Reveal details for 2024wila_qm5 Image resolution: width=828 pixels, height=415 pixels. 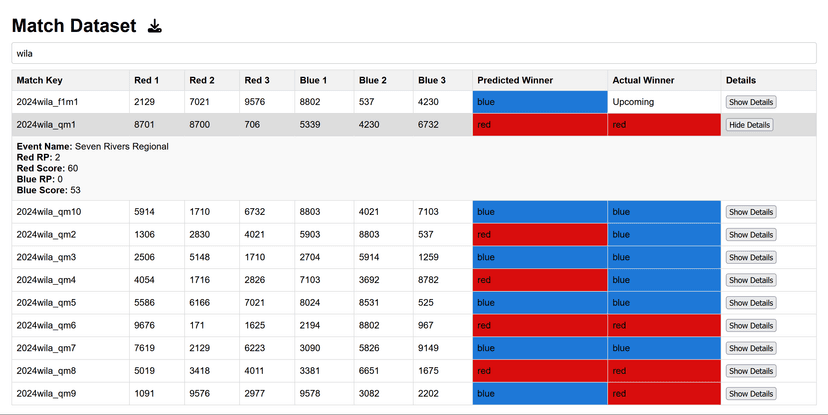click(750, 303)
